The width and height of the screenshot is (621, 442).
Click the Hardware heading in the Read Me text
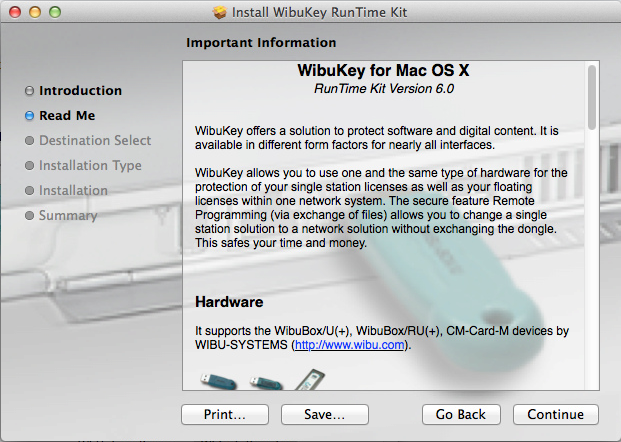click(x=229, y=301)
